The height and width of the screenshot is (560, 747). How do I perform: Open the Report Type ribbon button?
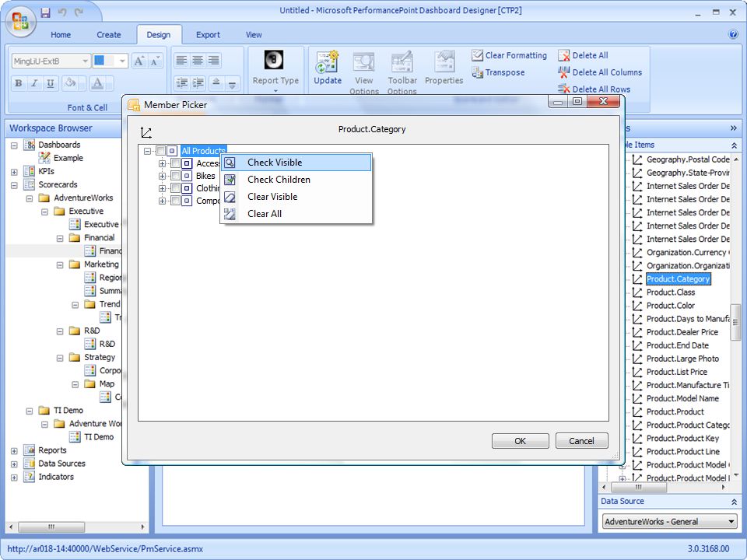[275, 71]
